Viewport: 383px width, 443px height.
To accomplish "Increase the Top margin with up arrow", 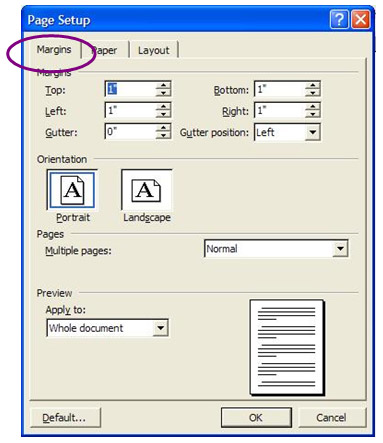I will (163, 85).
